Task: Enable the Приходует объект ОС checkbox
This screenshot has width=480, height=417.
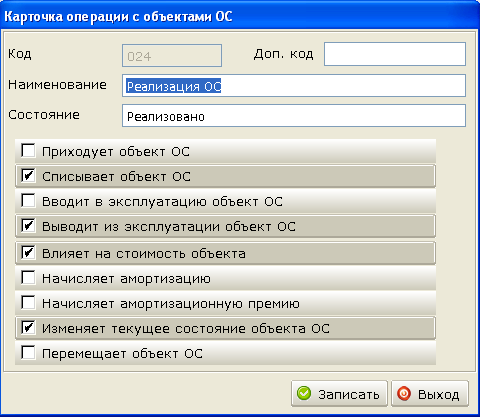Action: coord(28,150)
